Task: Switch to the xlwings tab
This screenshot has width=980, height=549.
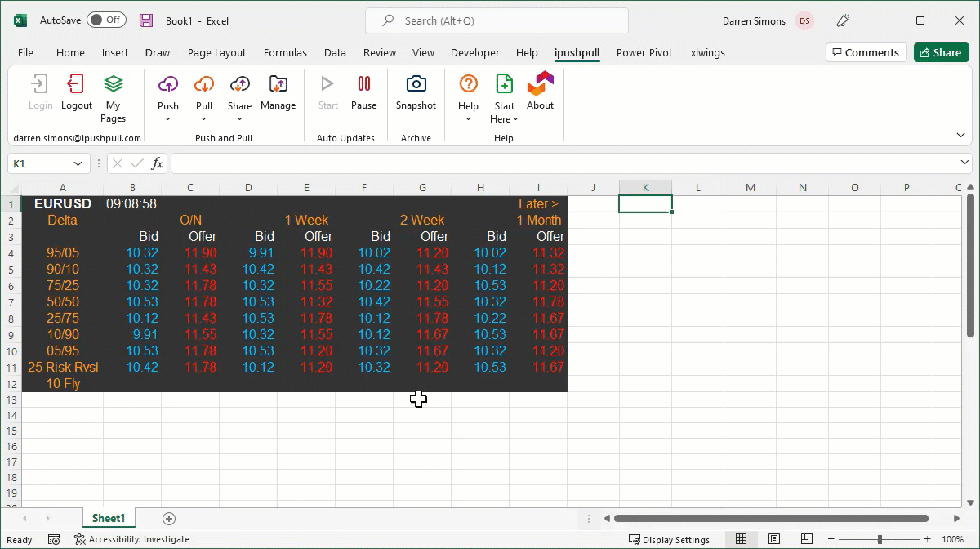Action: [707, 52]
